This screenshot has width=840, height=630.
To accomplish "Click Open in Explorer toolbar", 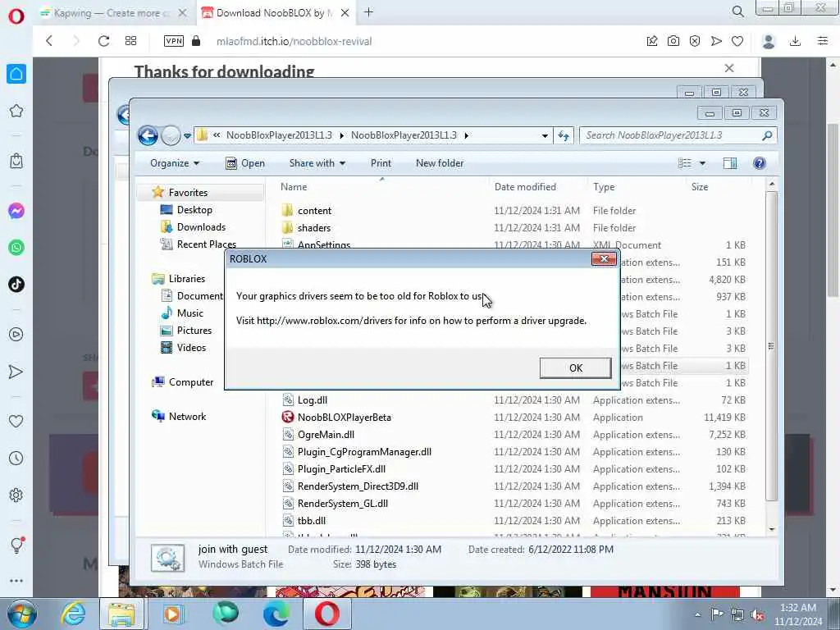I will point(245,163).
